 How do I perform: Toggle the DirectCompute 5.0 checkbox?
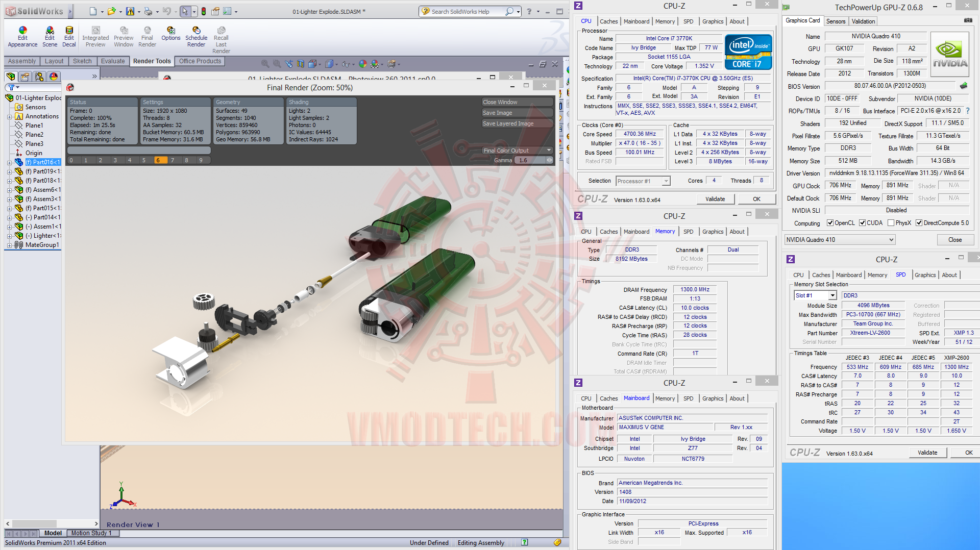[919, 223]
